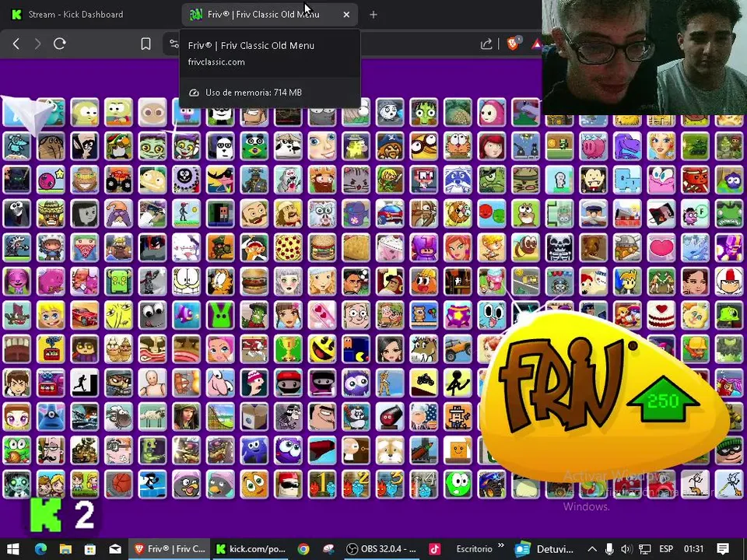Open the purple rabbit green background game

(220, 315)
